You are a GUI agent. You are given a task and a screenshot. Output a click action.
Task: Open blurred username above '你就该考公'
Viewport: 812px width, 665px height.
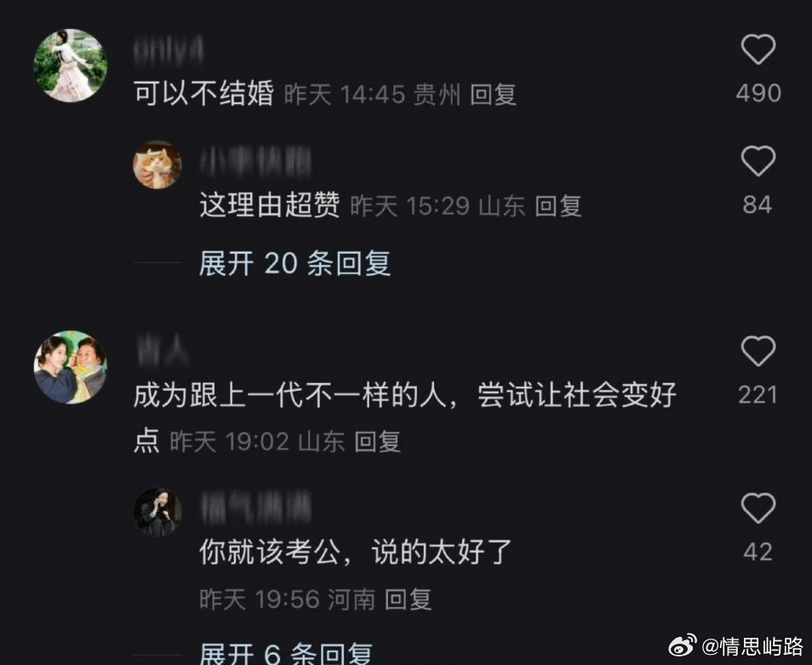[255, 507]
